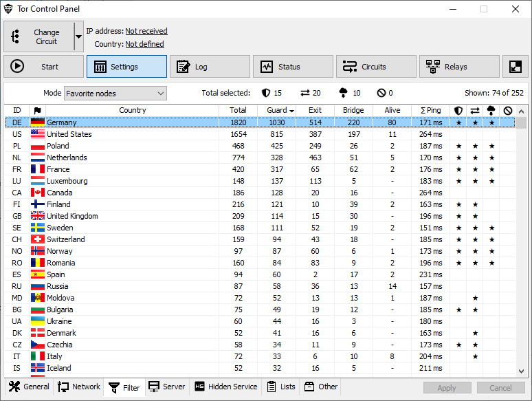Click the Spain flag icon
532x401 pixels.
click(x=38, y=274)
